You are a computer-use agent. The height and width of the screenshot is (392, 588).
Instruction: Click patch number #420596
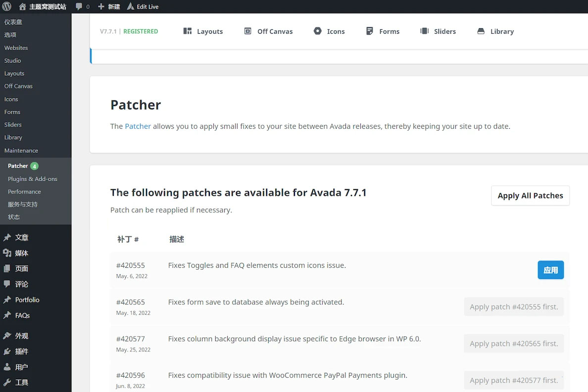point(131,375)
